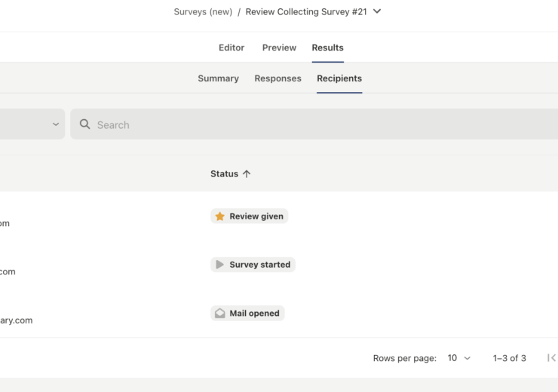Select the Recipients sub-tab
Screen dimensions: 558x392
pyautogui.click(x=339, y=78)
